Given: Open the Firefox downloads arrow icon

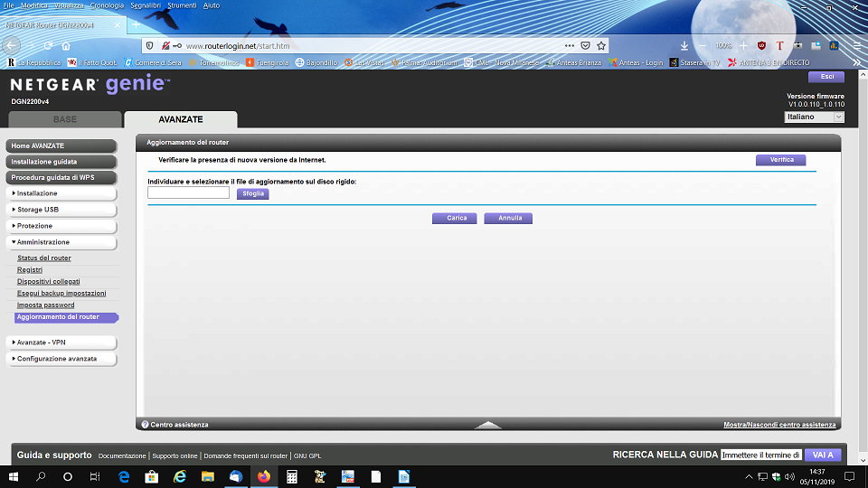Looking at the screenshot, I should point(684,46).
